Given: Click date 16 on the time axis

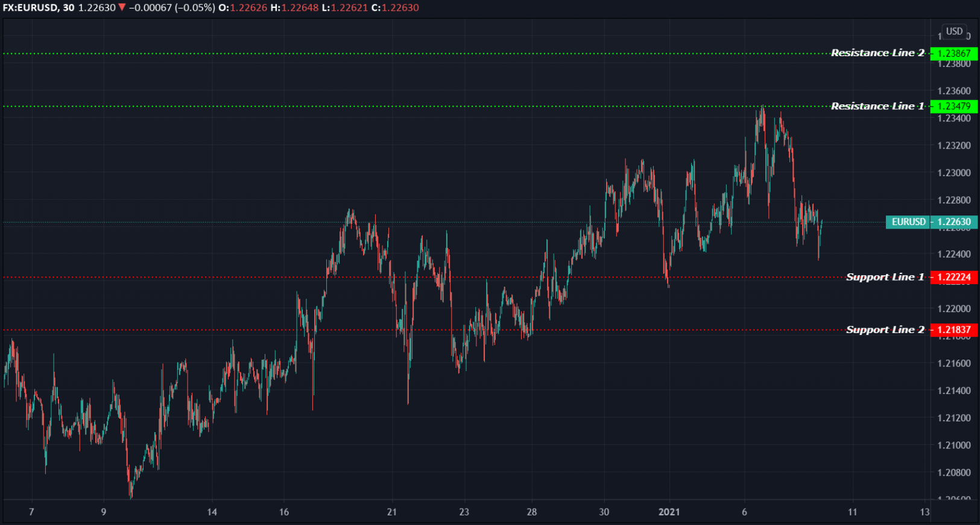Looking at the screenshot, I should point(284,512).
